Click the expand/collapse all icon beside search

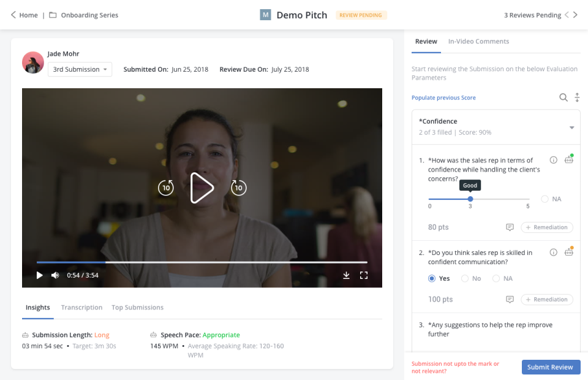point(576,97)
